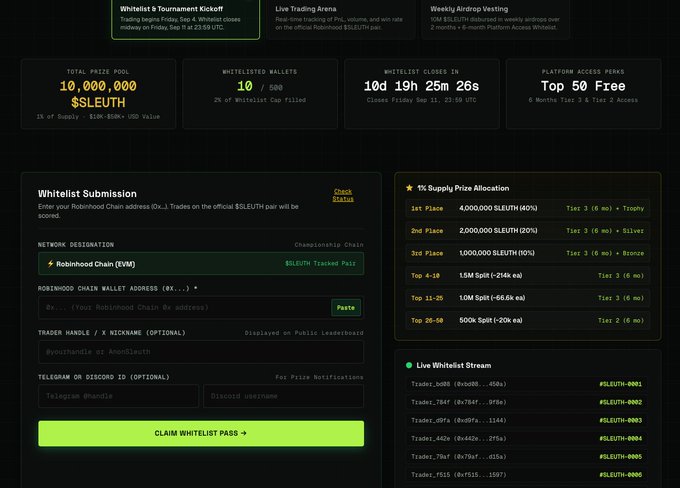Click the Tier 2 (6 mo) label
Viewport: 680px width, 488px height.
point(621,321)
